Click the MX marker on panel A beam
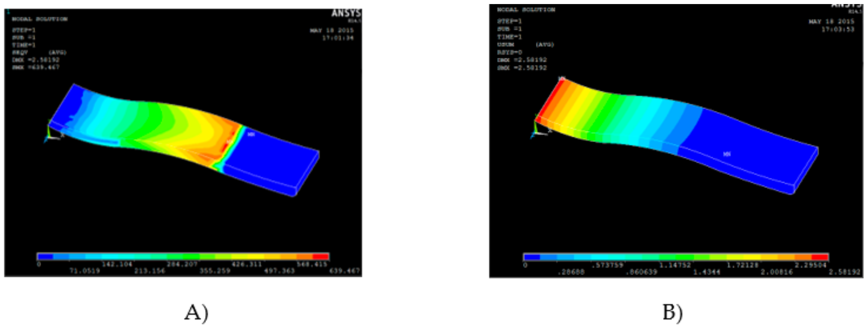Screen dimensions: 868x330 click(x=229, y=142)
